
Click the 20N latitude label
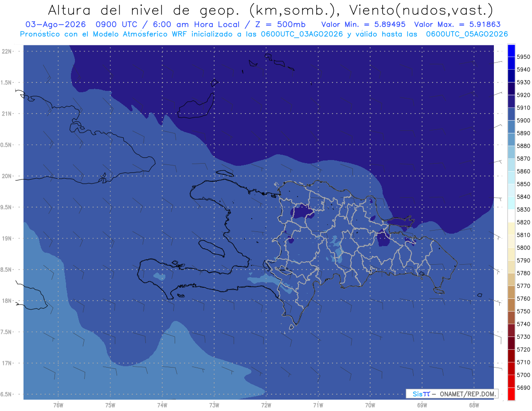(x=7, y=176)
